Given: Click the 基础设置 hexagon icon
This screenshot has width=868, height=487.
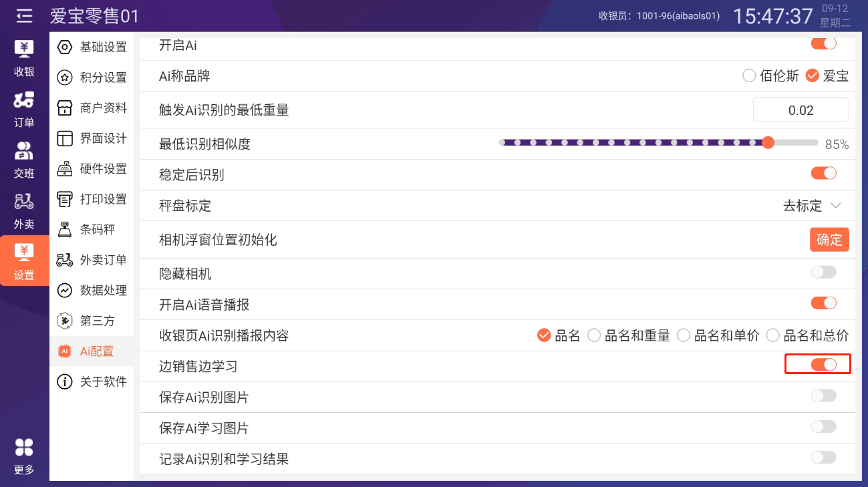Looking at the screenshot, I should (65, 47).
